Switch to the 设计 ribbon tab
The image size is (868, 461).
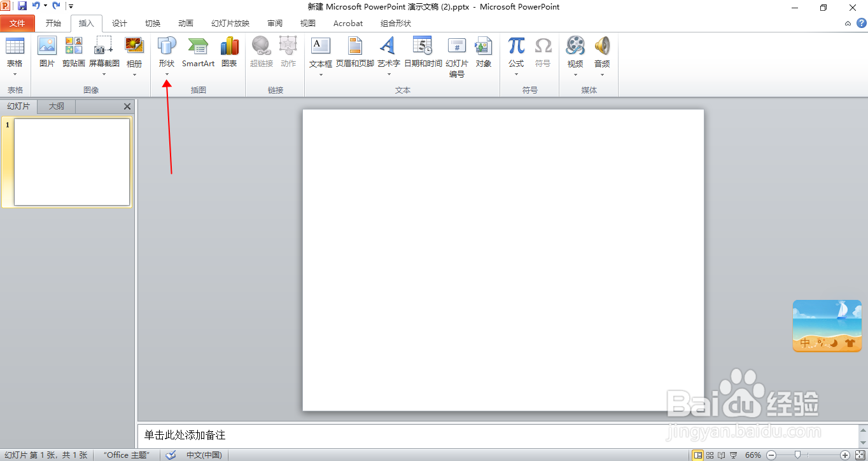tap(120, 24)
